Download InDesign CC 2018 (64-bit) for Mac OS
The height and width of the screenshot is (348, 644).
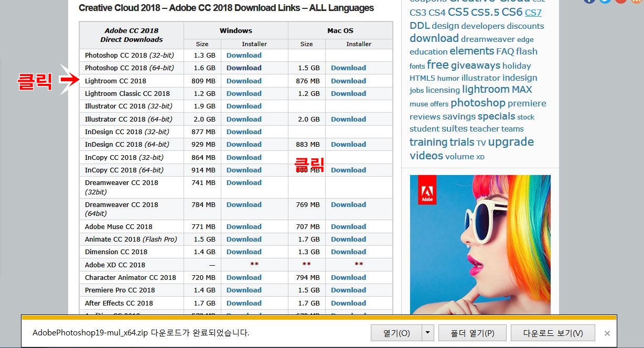pyautogui.click(x=348, y=144)
